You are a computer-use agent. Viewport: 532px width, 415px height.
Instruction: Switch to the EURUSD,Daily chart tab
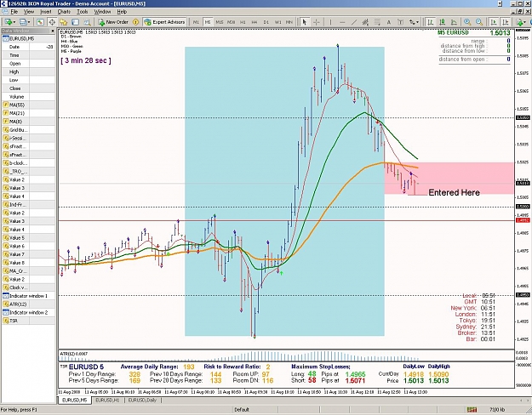click(x=142, y=400)
